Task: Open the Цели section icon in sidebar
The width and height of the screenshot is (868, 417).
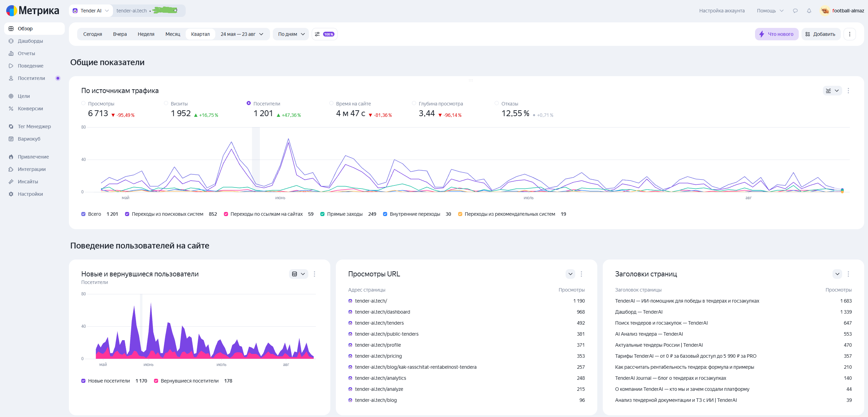Action: 11,96
